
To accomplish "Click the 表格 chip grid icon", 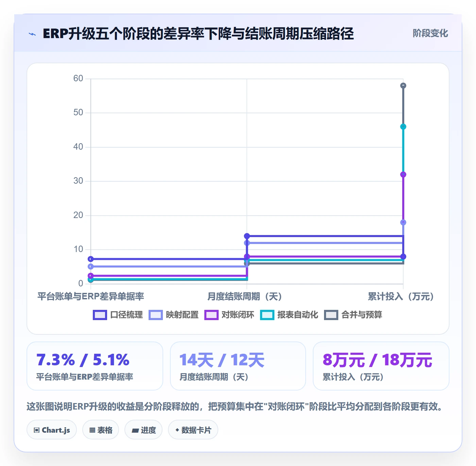I will (92, 430).
